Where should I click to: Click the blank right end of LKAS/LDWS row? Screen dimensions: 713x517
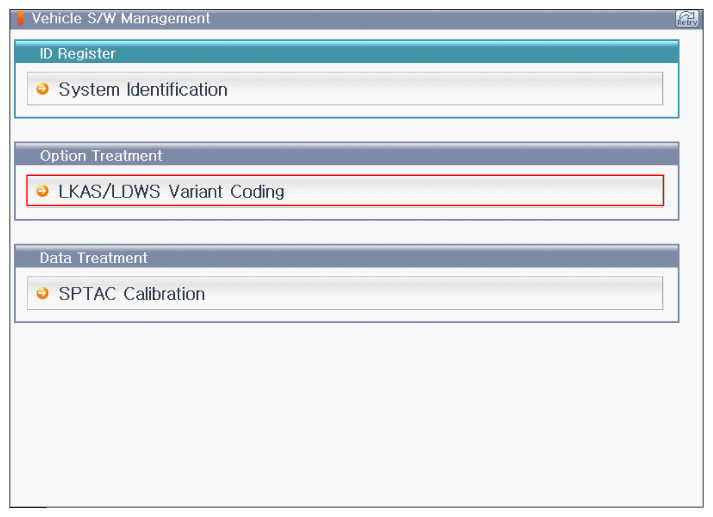pos(600,191)
